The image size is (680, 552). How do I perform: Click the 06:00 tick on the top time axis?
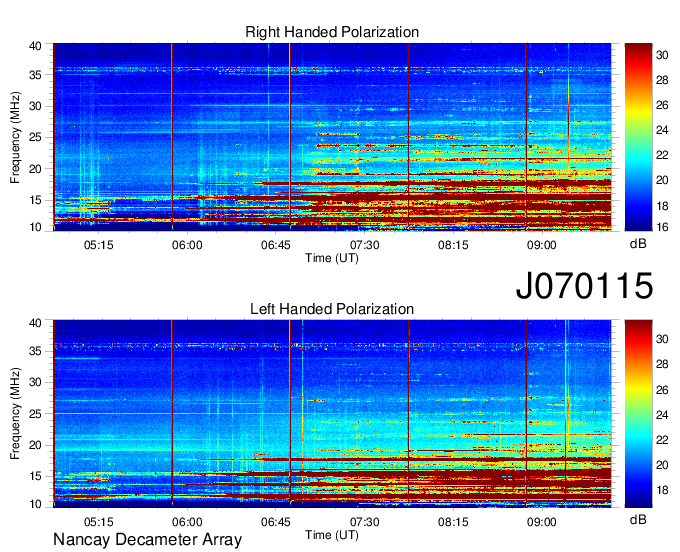point(187,245)
